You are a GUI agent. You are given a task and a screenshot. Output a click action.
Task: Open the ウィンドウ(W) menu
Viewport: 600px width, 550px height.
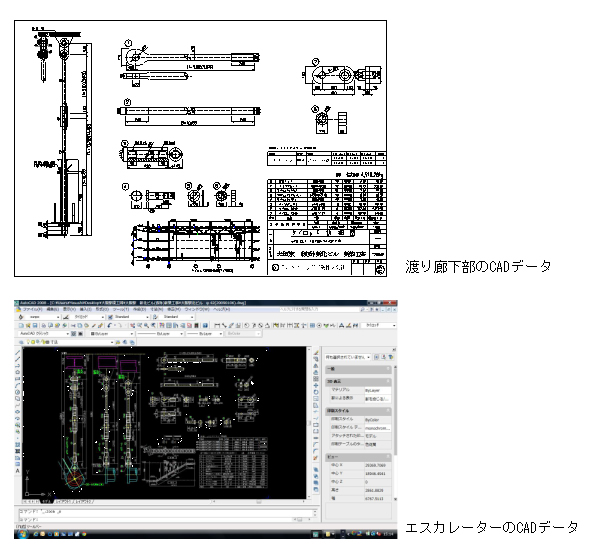(197, 309)
